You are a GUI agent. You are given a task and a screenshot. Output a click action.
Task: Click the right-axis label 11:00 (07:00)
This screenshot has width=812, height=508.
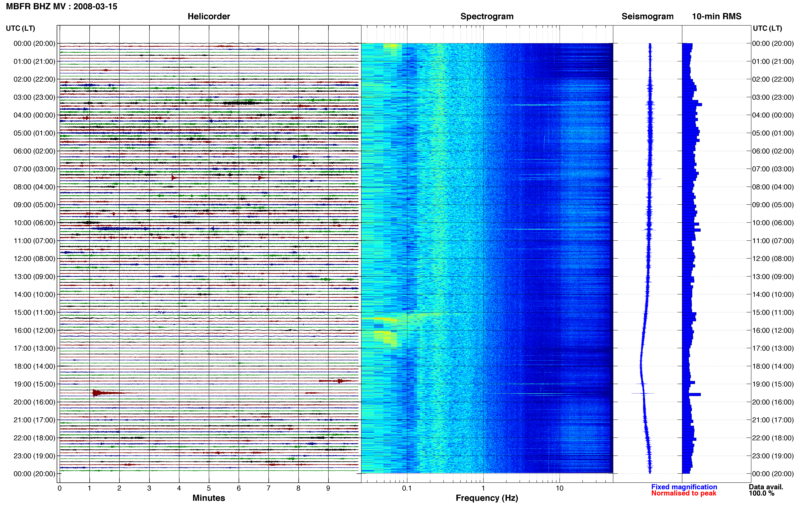[773, 241]
